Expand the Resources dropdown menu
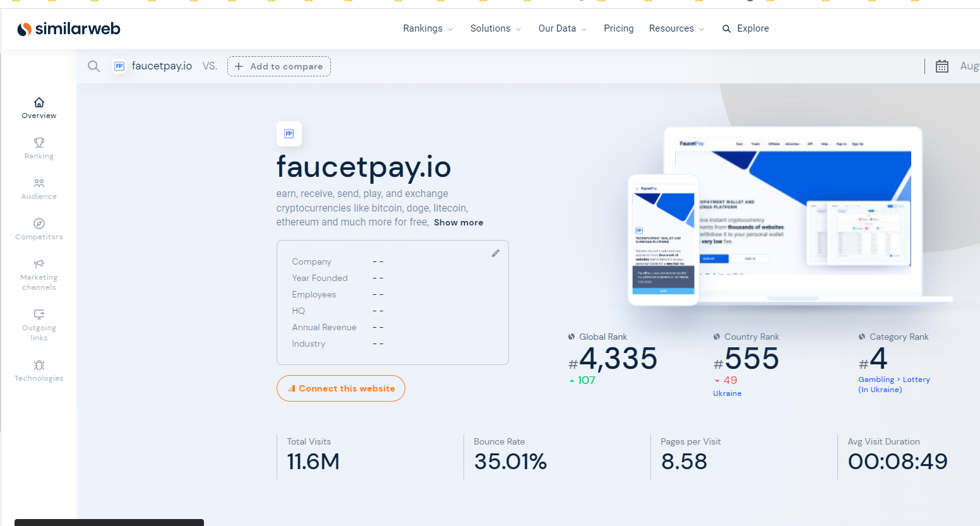This screenshot has width=980, height=526. tap(676, 28)
